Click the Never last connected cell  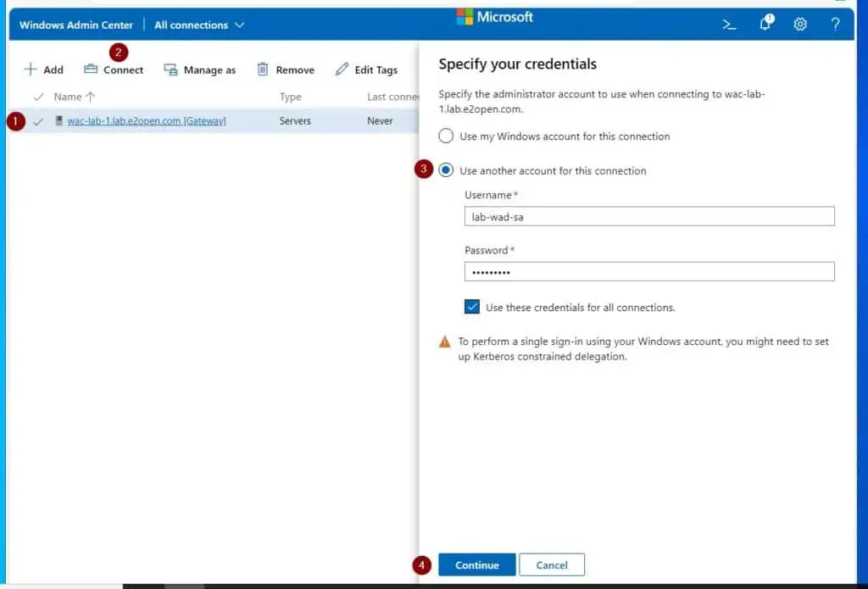click(x=380, y=120)
